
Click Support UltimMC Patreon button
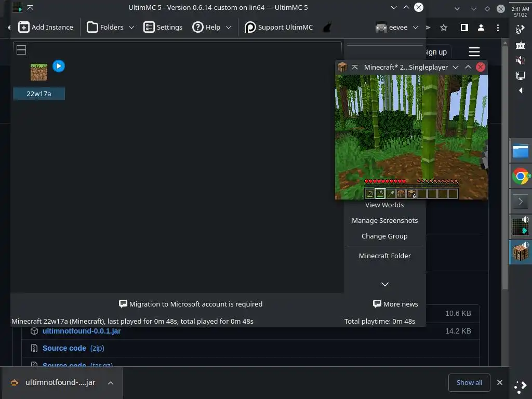pos(278,27)
